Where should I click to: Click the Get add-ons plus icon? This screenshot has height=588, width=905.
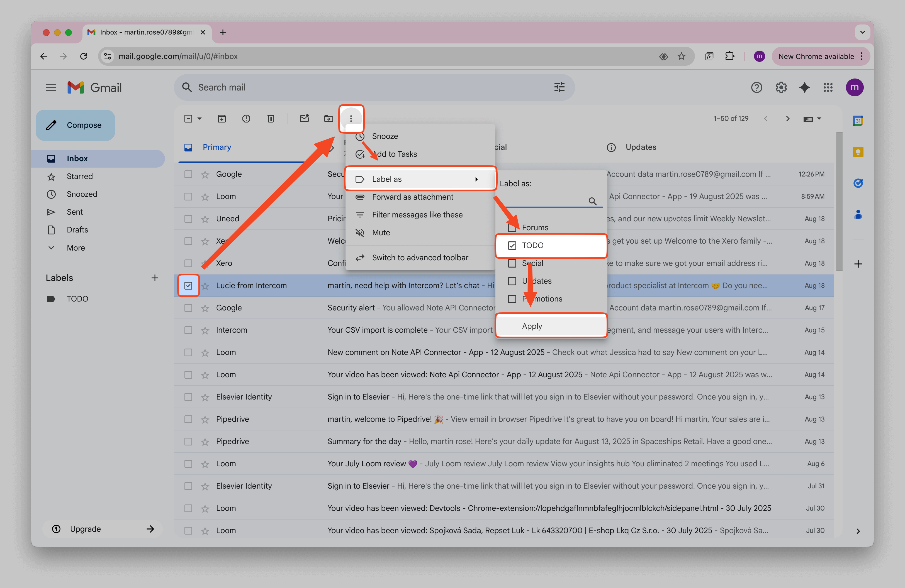(858, 264)
